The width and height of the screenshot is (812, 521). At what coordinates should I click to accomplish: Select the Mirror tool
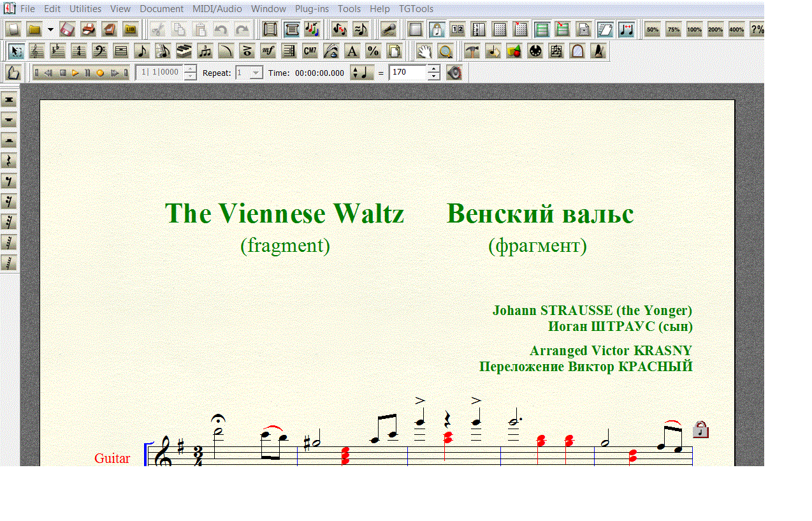pos(577,51)
